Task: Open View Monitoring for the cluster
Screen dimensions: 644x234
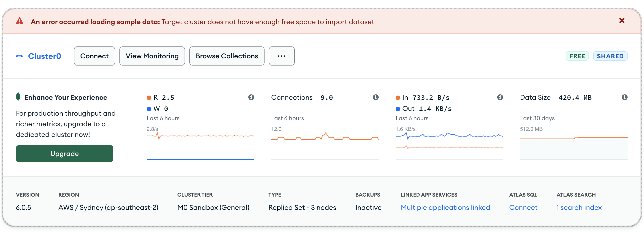Action: (152, 56)
